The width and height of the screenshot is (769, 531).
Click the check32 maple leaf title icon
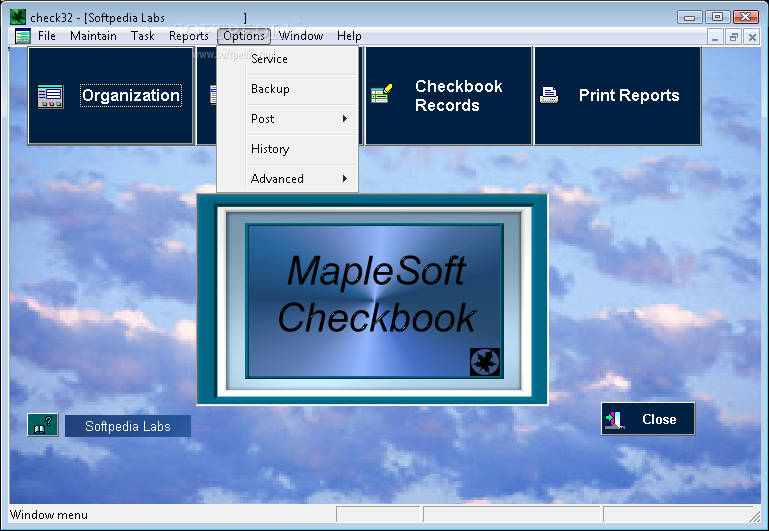[x=18, y=17]
